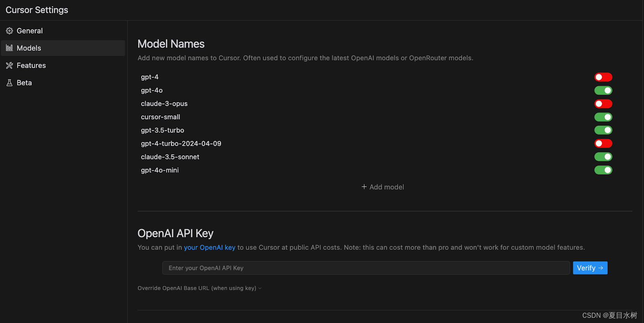The height and width of the screenshot is (323, 644).
Task: Click the gpt-4o-mini model name
Action: pos(160,170)
